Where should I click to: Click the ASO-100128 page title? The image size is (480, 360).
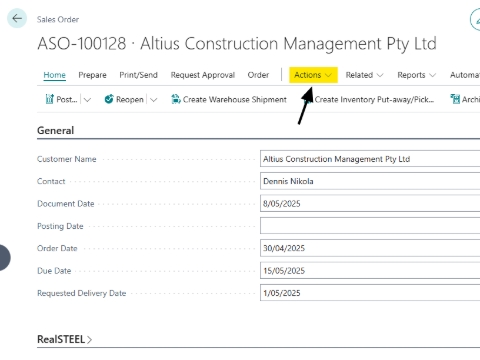coord(237,44)
